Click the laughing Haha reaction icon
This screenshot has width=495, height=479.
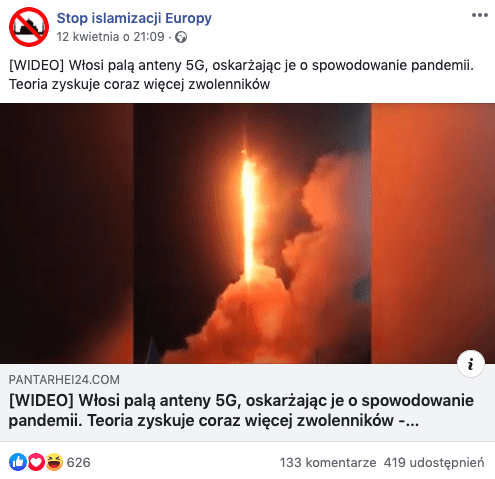[x=54, y=462]
